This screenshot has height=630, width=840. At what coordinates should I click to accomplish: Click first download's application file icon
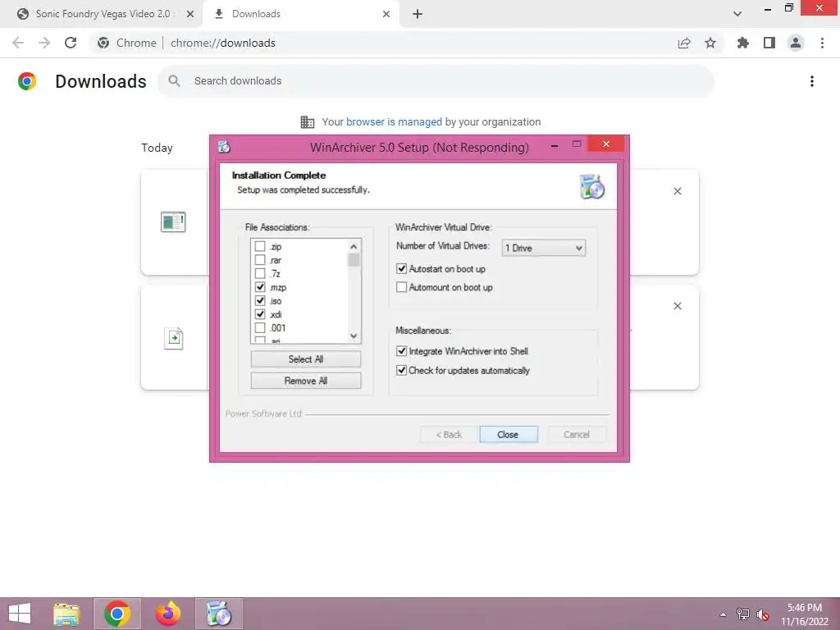click(173, 221)
